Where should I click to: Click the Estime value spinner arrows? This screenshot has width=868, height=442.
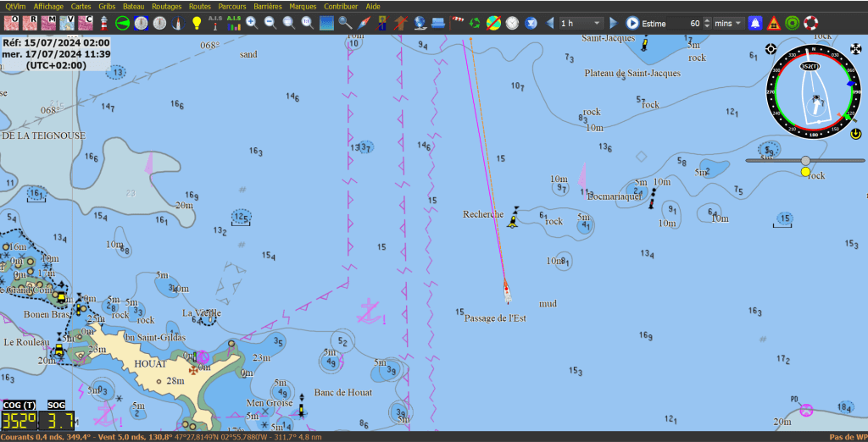[x=706, y=23]
